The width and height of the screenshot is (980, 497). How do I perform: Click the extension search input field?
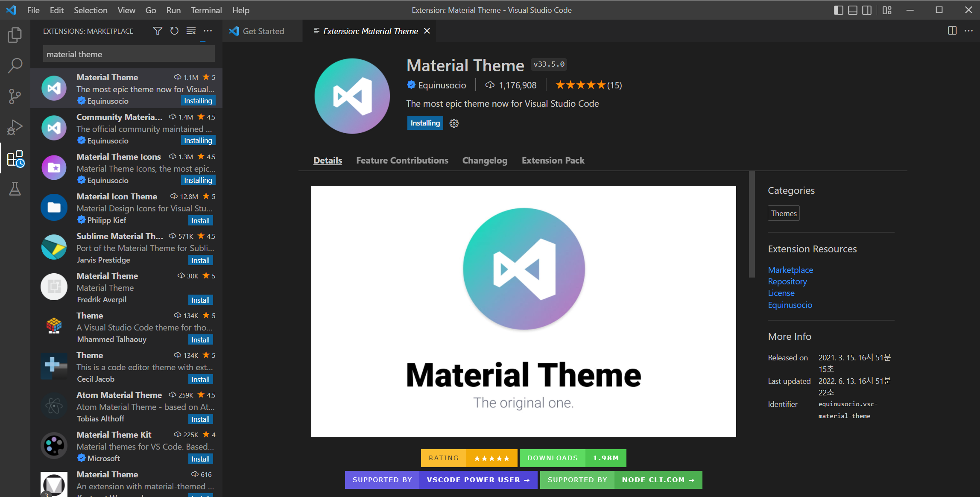[x=129, y=54]
